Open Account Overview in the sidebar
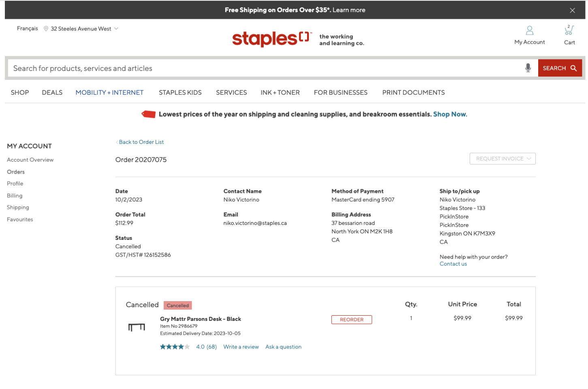 point(30,160)
